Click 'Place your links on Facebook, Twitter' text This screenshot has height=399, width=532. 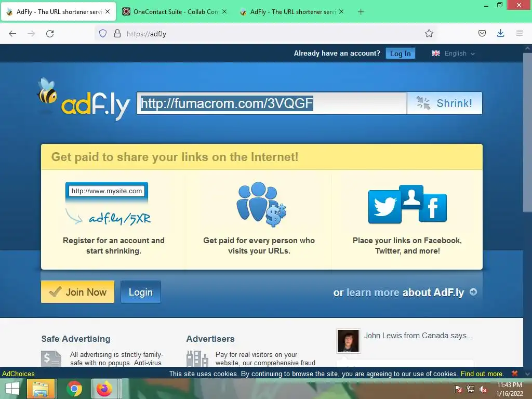click(407, 246)
